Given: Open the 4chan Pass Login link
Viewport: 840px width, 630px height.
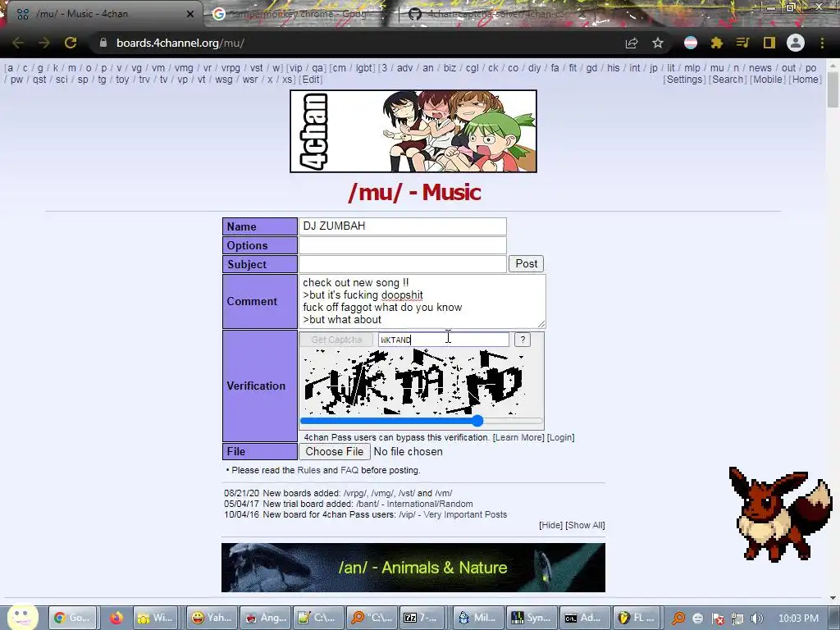Looking at the screenshot, I should [x=560, y=437].
